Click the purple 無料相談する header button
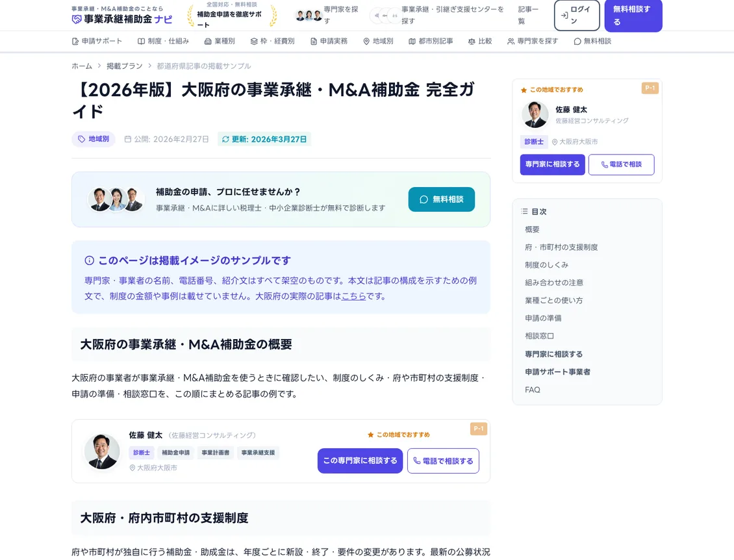 pos(633,16)
